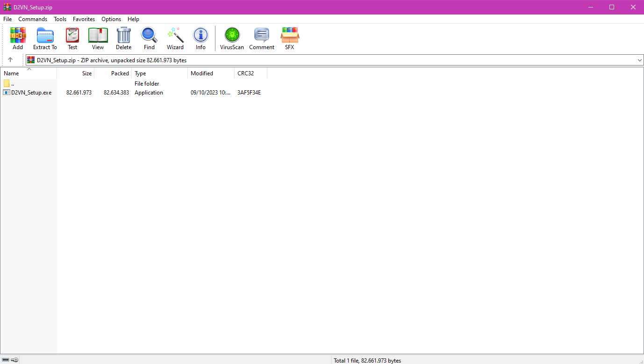Open the Options menu

click(111, 19)
